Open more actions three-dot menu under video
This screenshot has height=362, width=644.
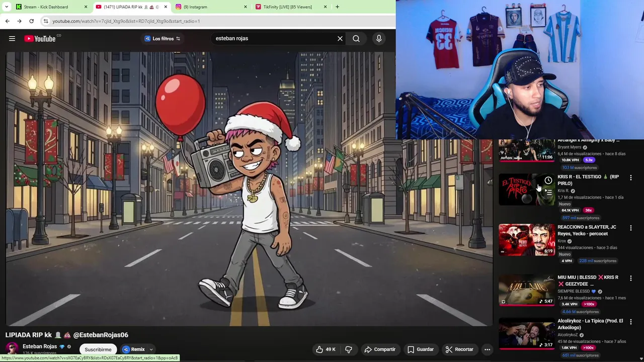coord(487,349)
